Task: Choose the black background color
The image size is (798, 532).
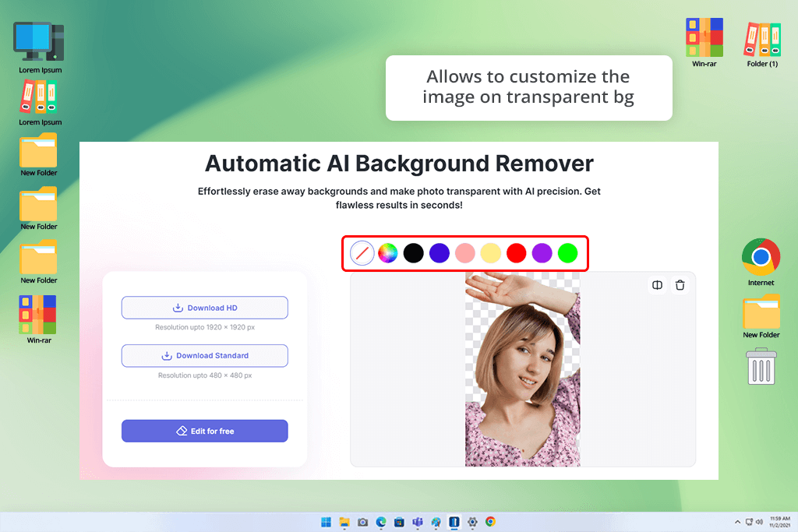Action: 413,253
